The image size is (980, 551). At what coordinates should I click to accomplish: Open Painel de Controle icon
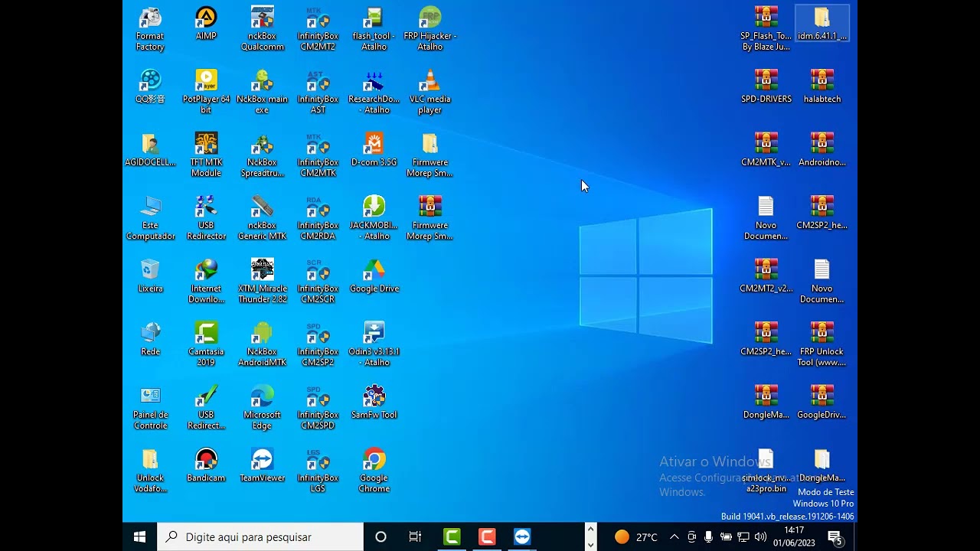point(150,408)
